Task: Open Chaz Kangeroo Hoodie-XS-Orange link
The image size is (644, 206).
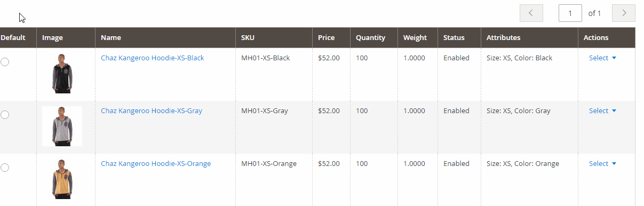Action: (x=156, y=164)
